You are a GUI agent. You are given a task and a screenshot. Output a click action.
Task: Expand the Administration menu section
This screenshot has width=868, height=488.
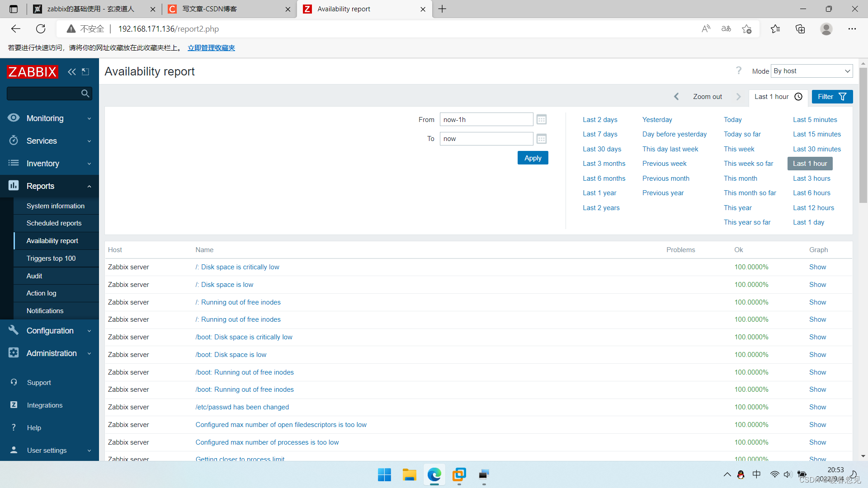(50, 353)
